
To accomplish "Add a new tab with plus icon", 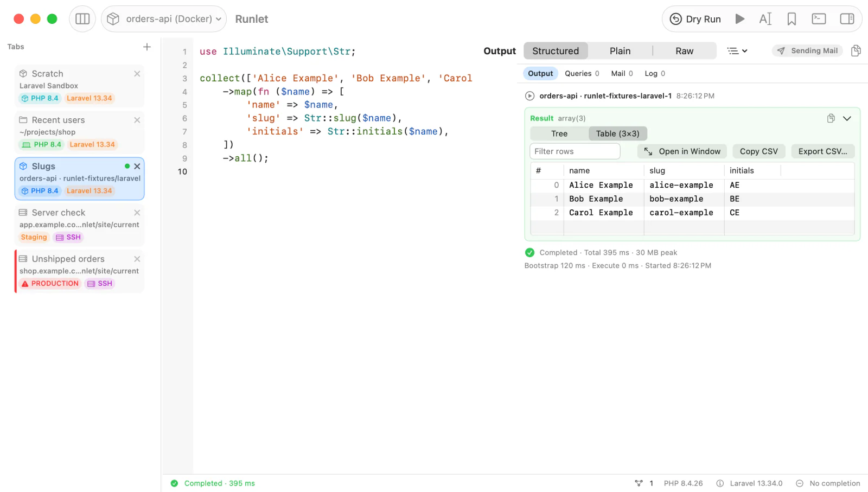I will click(x=146, y=47).
